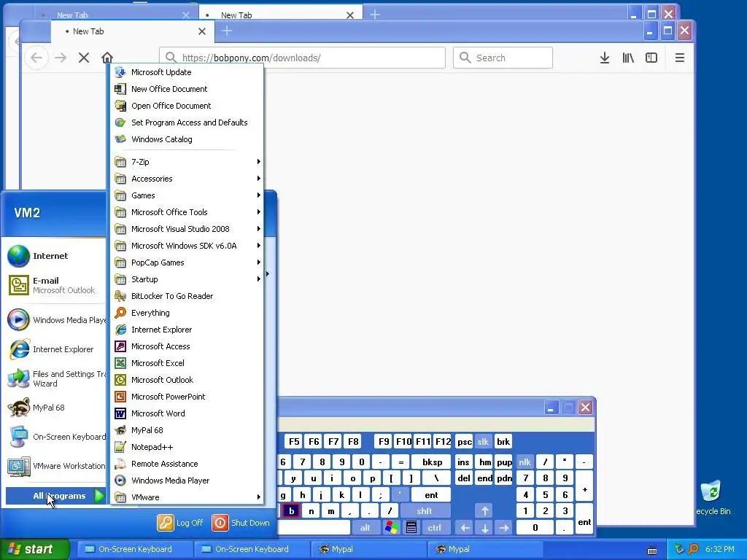Expand the Startup folder
This screenshot has width=747, height=560.
tap(187, 279)
